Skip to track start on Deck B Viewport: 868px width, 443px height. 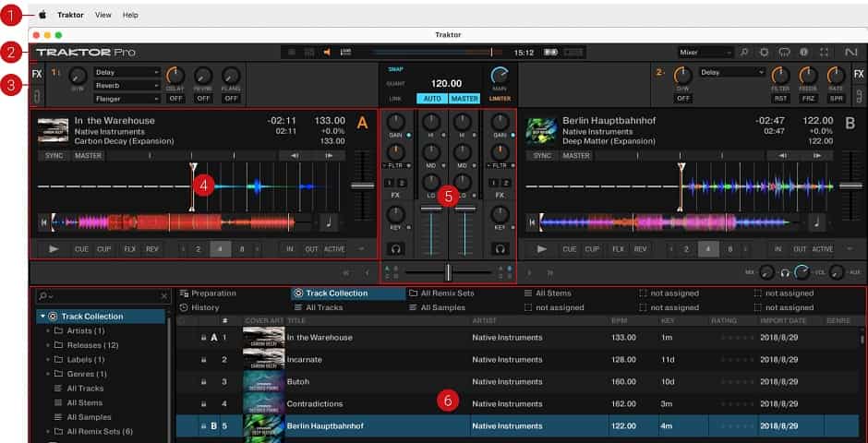tap(532, 222)
